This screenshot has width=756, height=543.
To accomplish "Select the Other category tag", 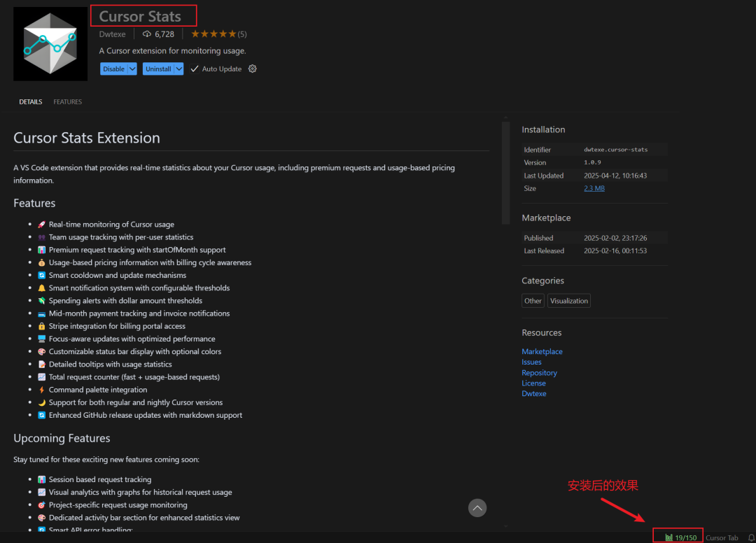I will [x=533, y=301].
